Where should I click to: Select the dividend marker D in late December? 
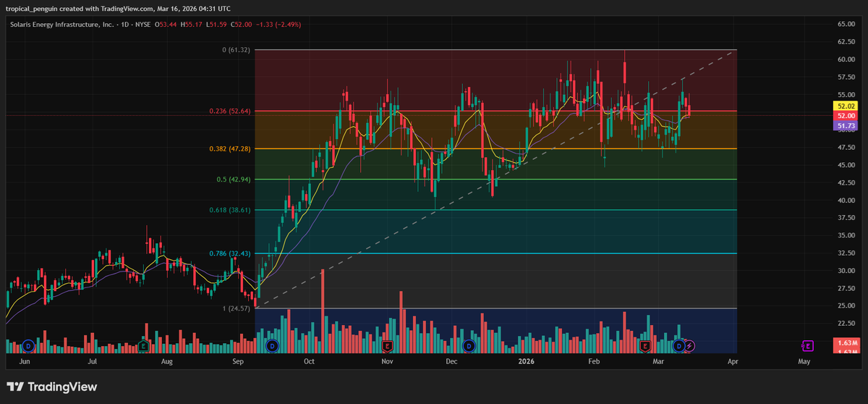pos(469,346)
